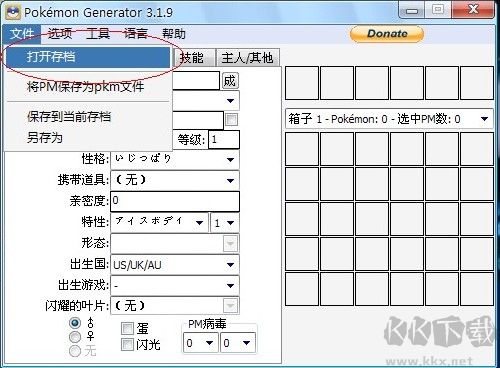Click the 等级 level input field
Screen dimensions: 500x368
224,139
